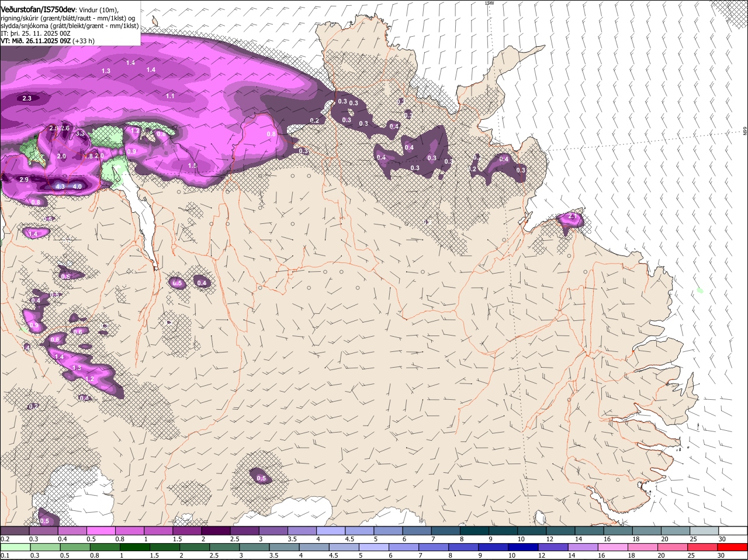Click upper legend swatch between 1.5 and 2
The width and height of the screenshot is (748, 560).
pyautogui.click(x=187, y=530)
